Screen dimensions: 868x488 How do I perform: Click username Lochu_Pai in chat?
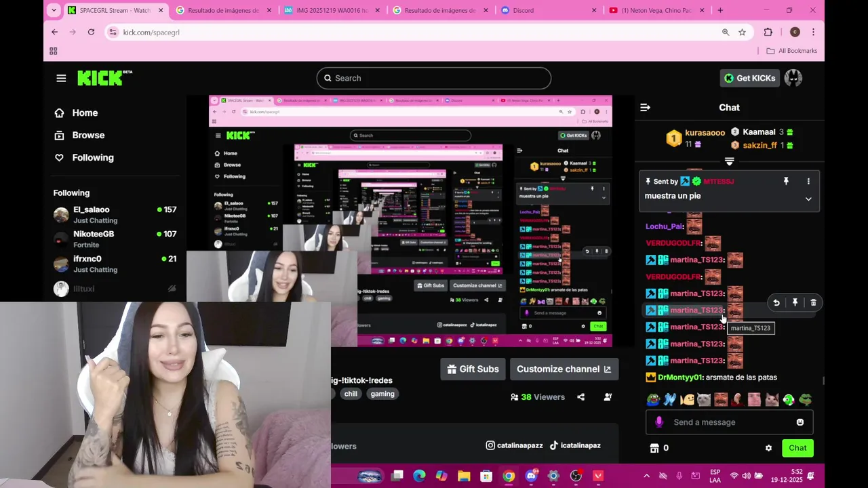[664, 226]
